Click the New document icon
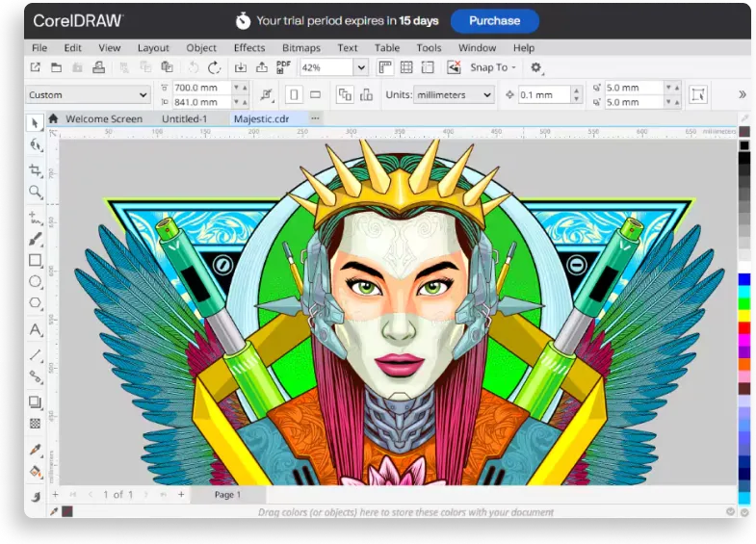 36,67
